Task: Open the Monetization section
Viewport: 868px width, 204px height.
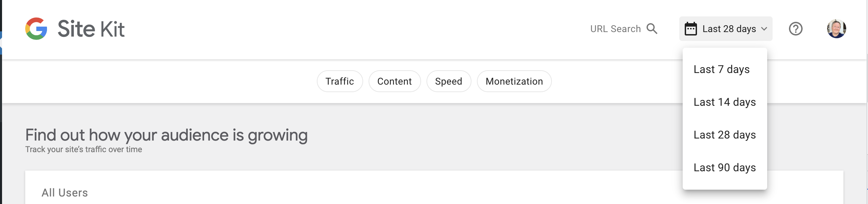Action: click(514, 81)
